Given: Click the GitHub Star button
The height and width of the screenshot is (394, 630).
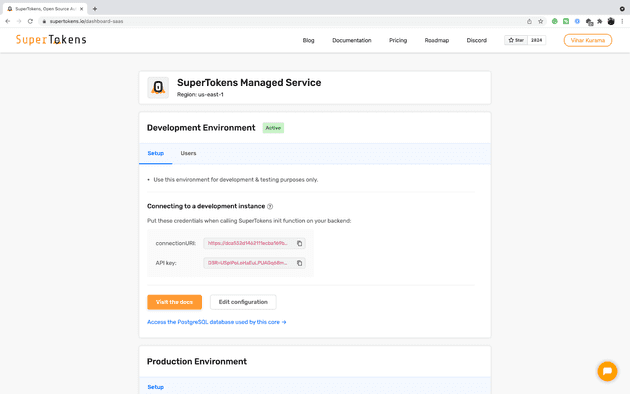Looking at the screenshot, I should click(516, 40).
